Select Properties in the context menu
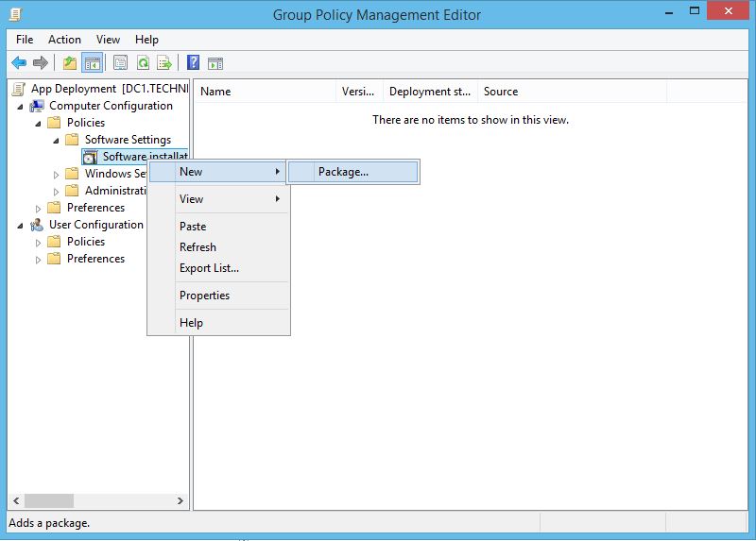756x541 pixels. [x=204, y=296]
